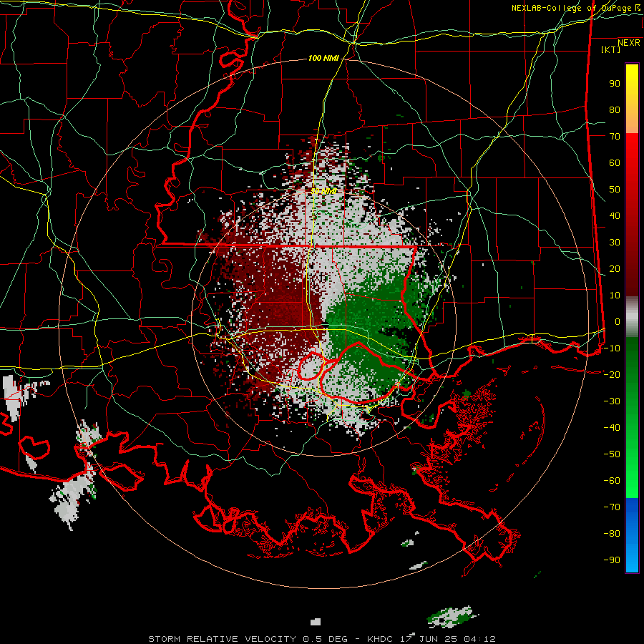Screen dimensions: 644x644
Task: Click the -40 scale value
Action: click(612, 428)
